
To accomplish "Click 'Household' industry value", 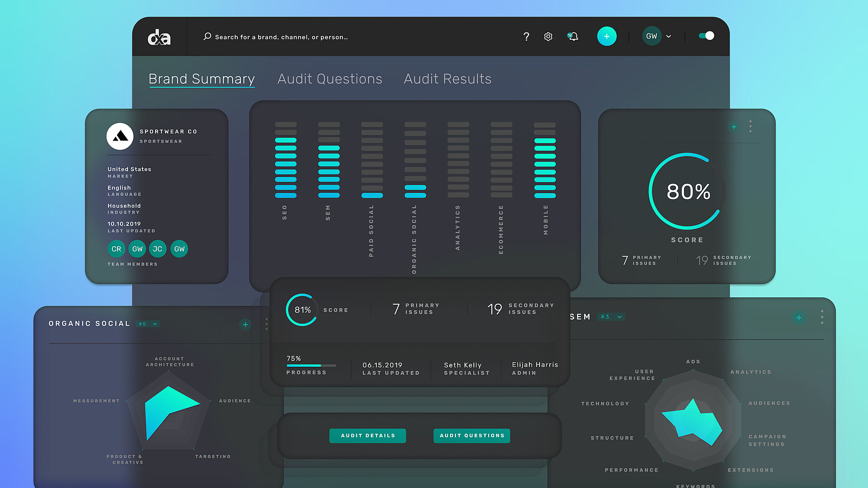I will [x=124, y=206].
